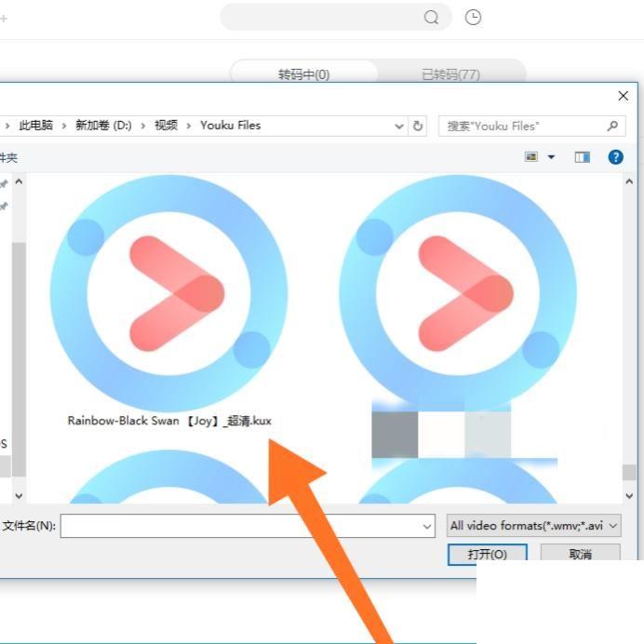
Task: Expand the chevron after 新加卷 (D:)
Action: (143, 126)
